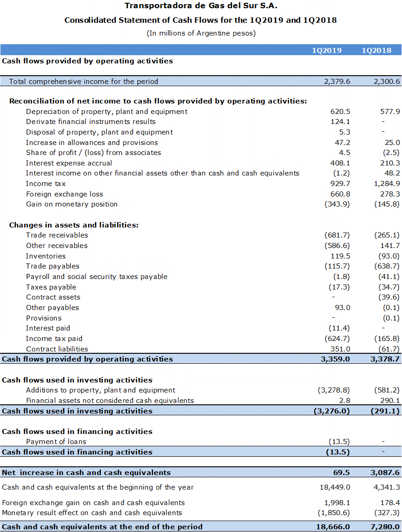Select interest expense value 408.1
Viewport: 402px width, 532px height.
coord(340,163)
